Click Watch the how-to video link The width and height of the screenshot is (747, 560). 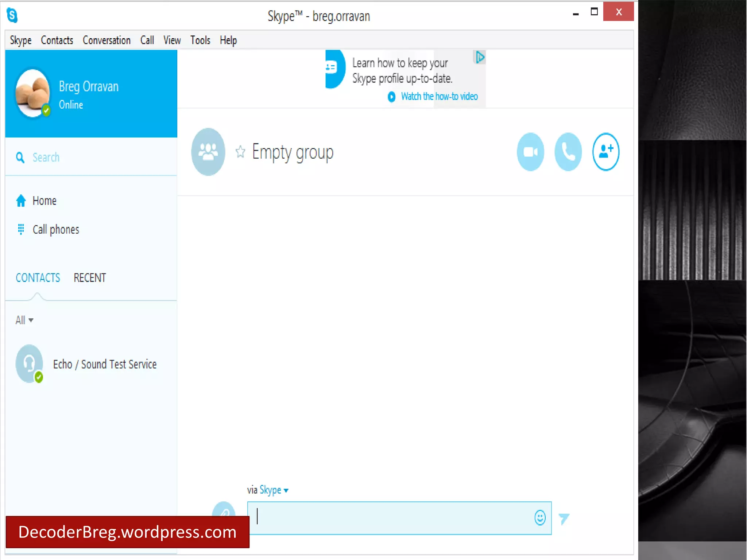click(439, 96)
